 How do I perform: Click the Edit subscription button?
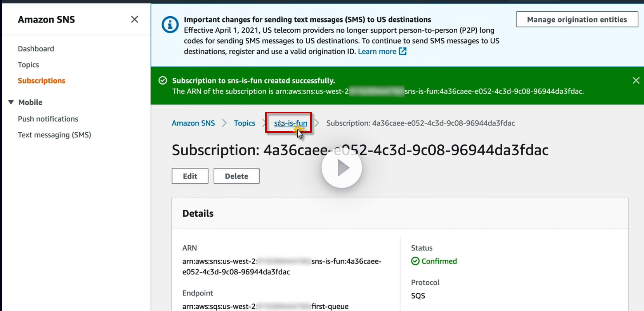[x=190, y=176]
